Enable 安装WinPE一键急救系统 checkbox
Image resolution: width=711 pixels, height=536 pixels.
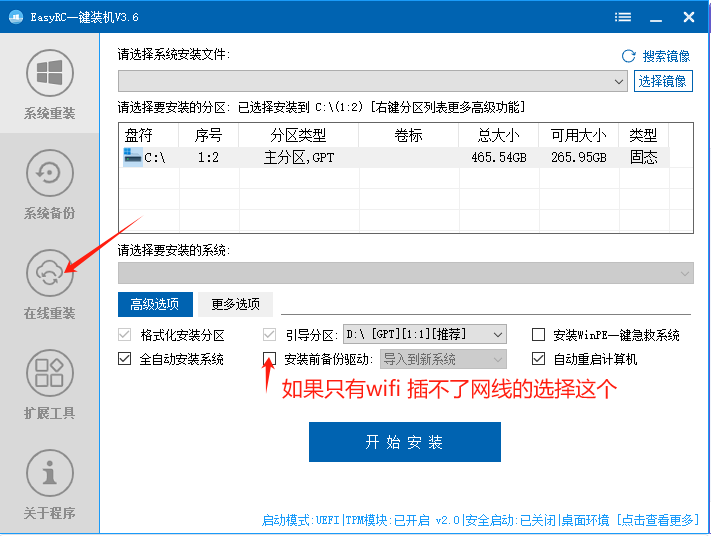click(x=538, y=335)
